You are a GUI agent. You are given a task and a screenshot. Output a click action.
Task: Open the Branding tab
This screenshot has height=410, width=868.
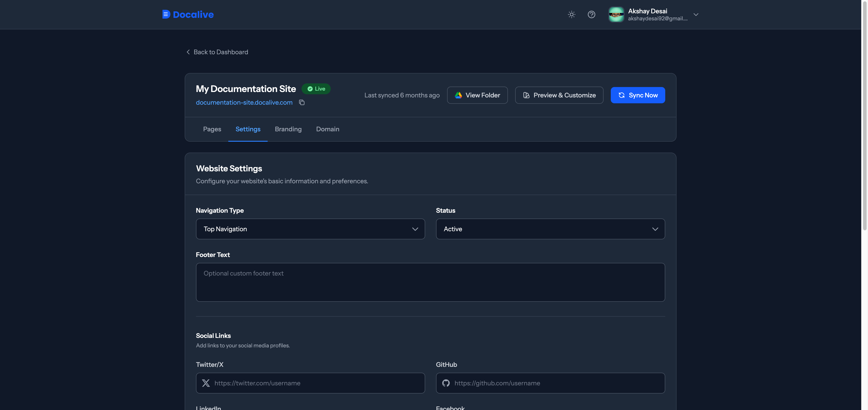(288, 129)
